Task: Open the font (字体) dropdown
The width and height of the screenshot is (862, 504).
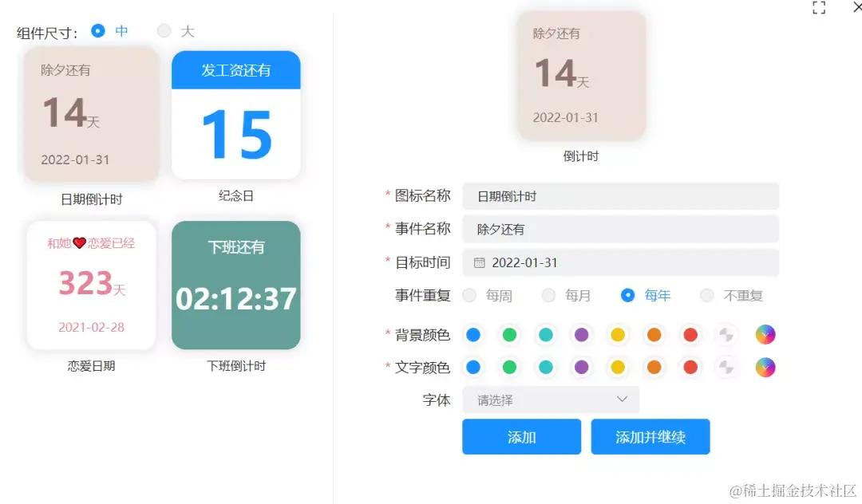Action: pyautogui.click(x=550, y=400)
